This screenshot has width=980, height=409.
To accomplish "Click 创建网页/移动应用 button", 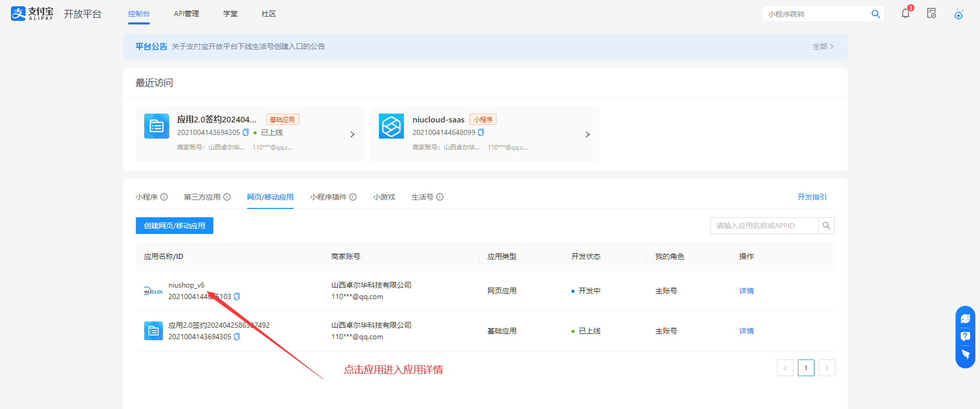I will click(x=174, y=226).
